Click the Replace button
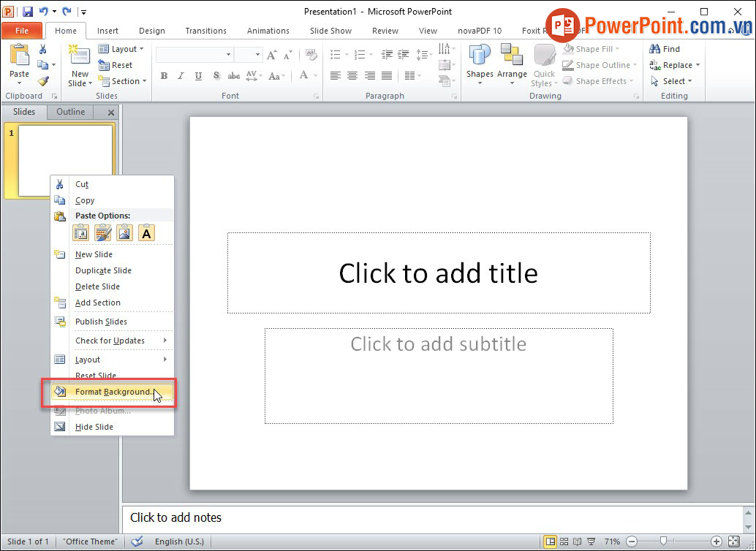The image size is (756, 551). pyautogui.click(x=673, y=65)
